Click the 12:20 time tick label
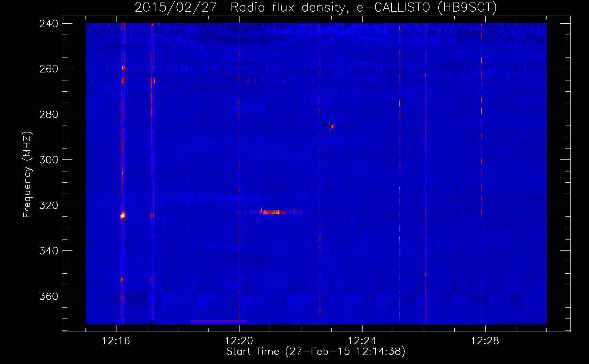The height and width of the screenshot is (364, 589). pyautogui.click(x=239, y=341)
